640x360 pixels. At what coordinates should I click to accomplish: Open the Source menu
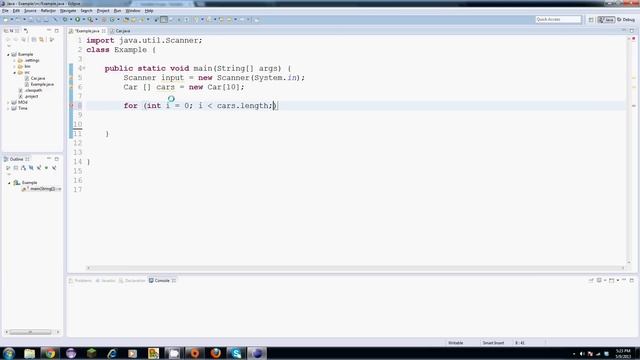pyautogui.click(x=30, y=11)
